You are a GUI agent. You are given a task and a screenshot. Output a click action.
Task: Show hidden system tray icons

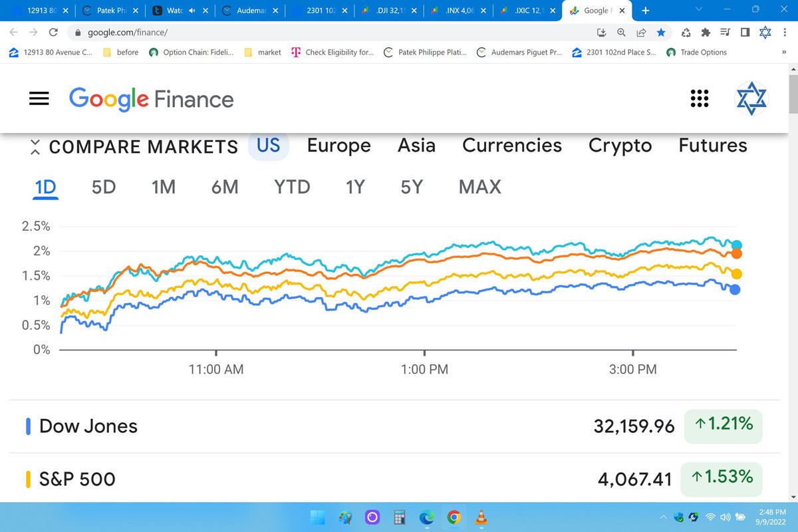point(663,517)
